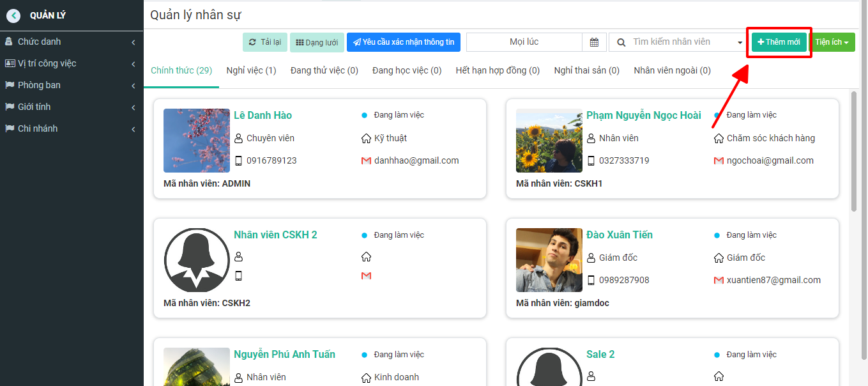This screenshot has height=386, width=868.
Task: Click person icon beside Giám đốc title
Action: click(591, 258)
